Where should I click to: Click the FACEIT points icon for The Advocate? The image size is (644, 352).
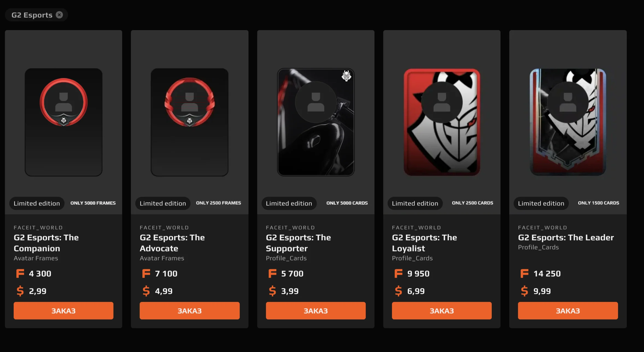click(x=146, y=273)
